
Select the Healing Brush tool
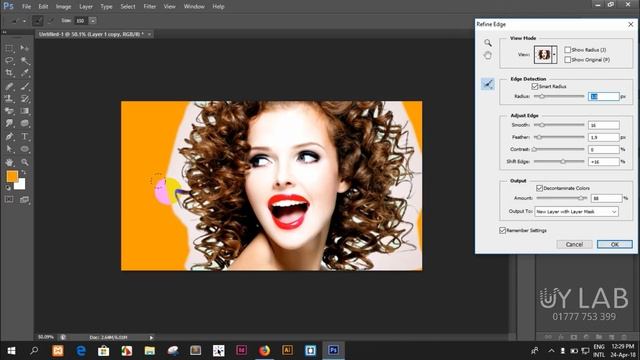9,86
